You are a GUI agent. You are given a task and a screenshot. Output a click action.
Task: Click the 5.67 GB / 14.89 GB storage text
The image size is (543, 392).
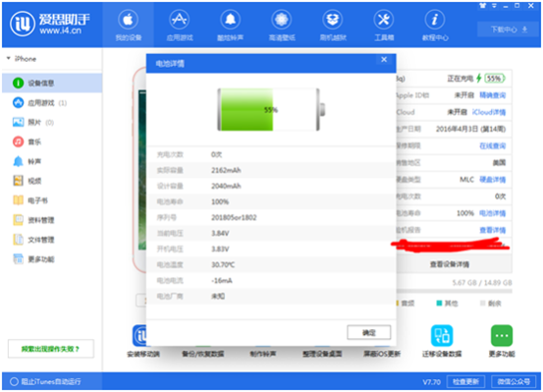tap(482, 283)
